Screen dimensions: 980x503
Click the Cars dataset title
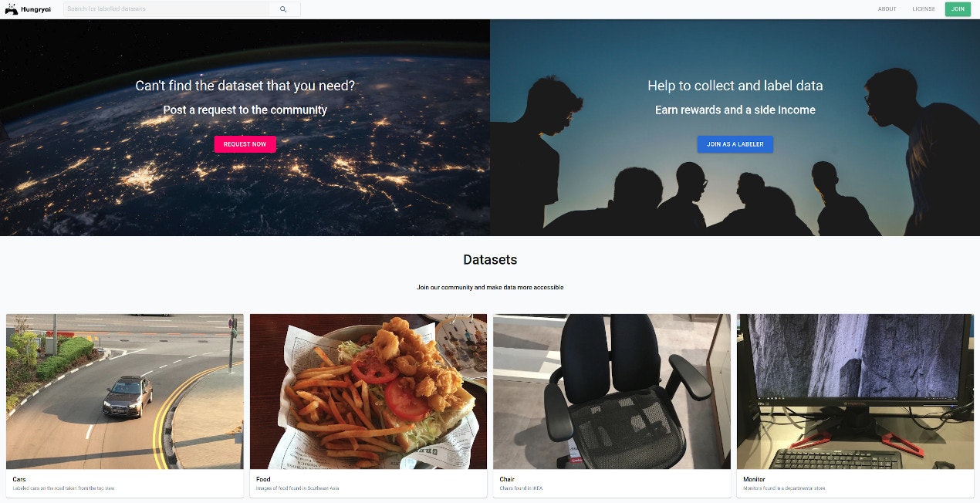[19, 479]
